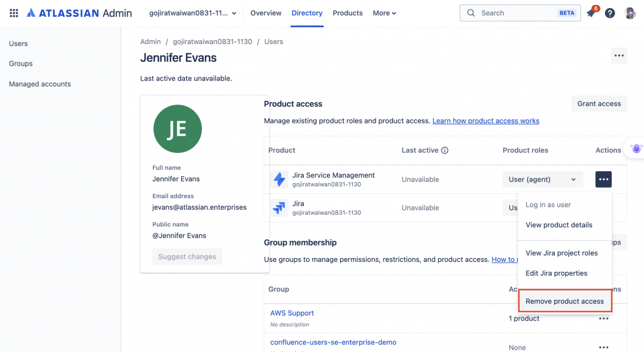Open the page-level more actions ellipsis

click(619, 56)
